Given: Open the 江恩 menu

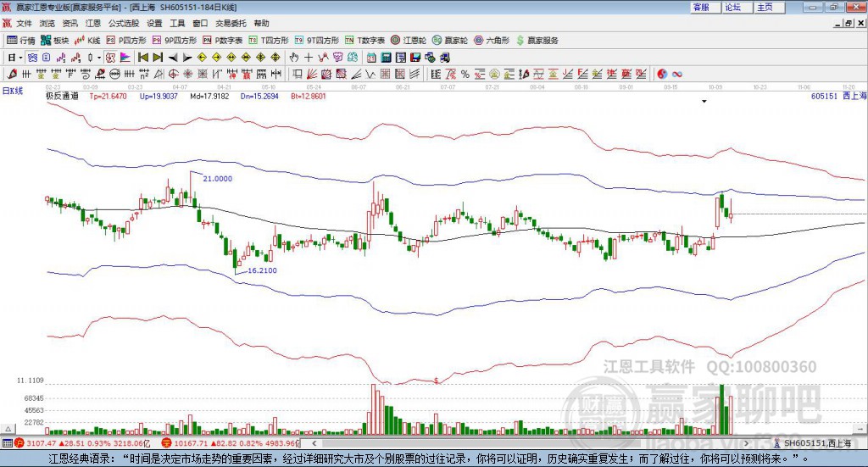Looking at the screenshot, I should tap(93, 23).
